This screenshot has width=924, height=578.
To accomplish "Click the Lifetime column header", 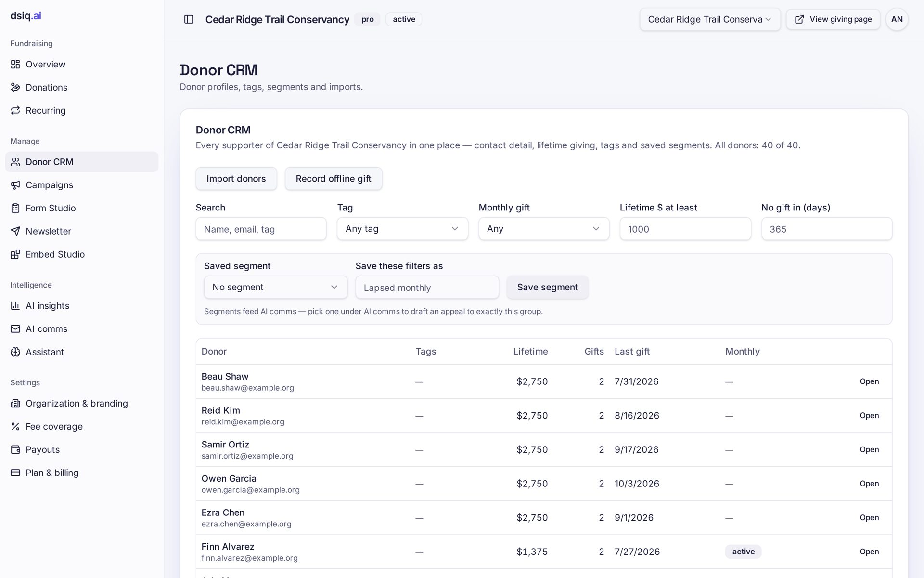I will (x=530, y=351).
